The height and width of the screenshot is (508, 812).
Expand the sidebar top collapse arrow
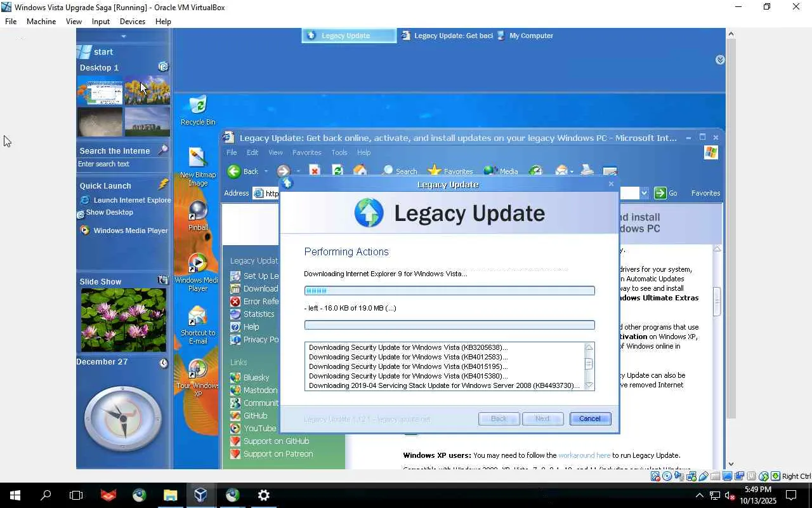pyautogui.click(x=123, y=36)
